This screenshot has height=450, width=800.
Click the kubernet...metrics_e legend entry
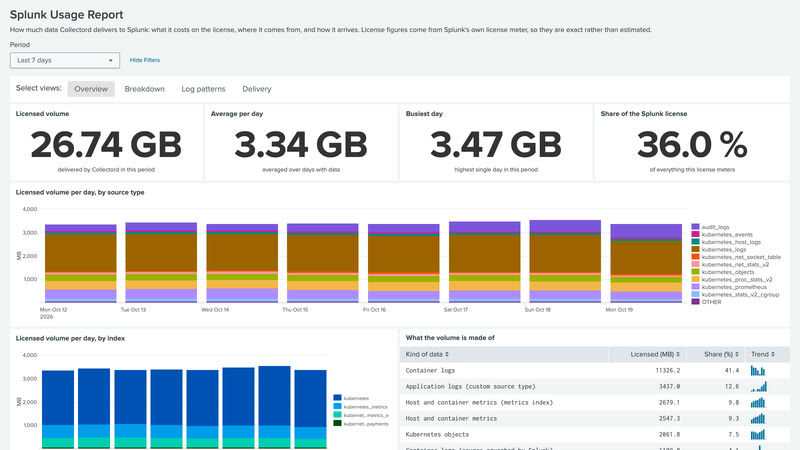pos(361,415)
